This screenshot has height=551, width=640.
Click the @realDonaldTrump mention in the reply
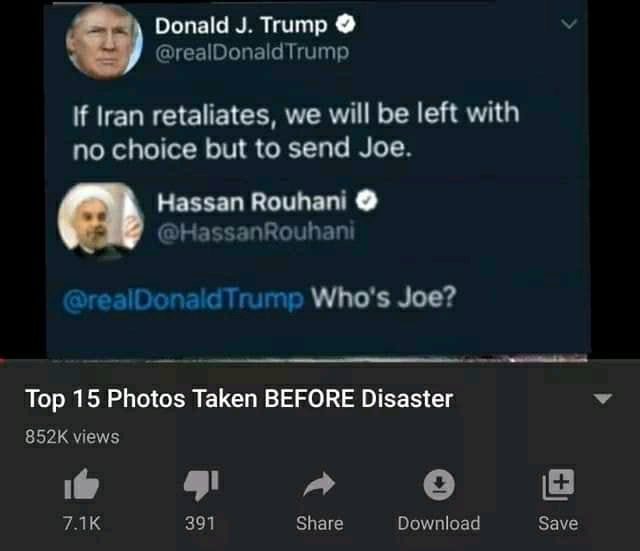click(183, 300)
